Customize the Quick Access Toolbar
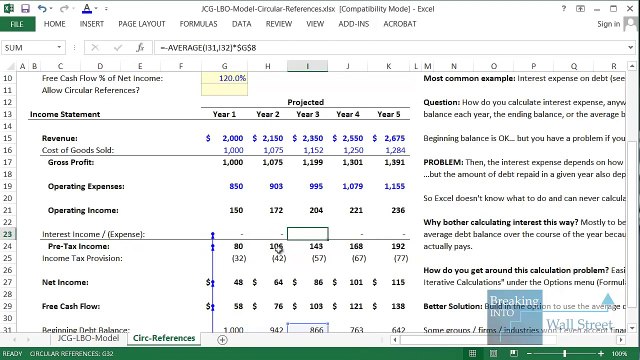This screenshot has height=360, width=640. click(106, 9)
